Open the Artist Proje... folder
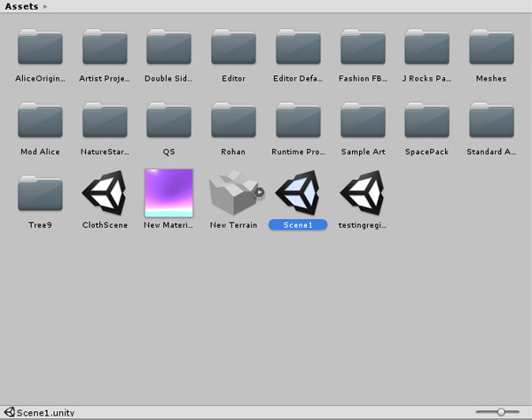532x420 pixels. (x=105, y=47)
